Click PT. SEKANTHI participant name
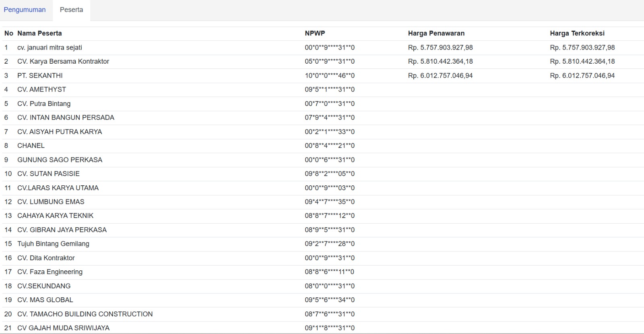The width and height of the screenshot is (644, 334). click(40, 76)
